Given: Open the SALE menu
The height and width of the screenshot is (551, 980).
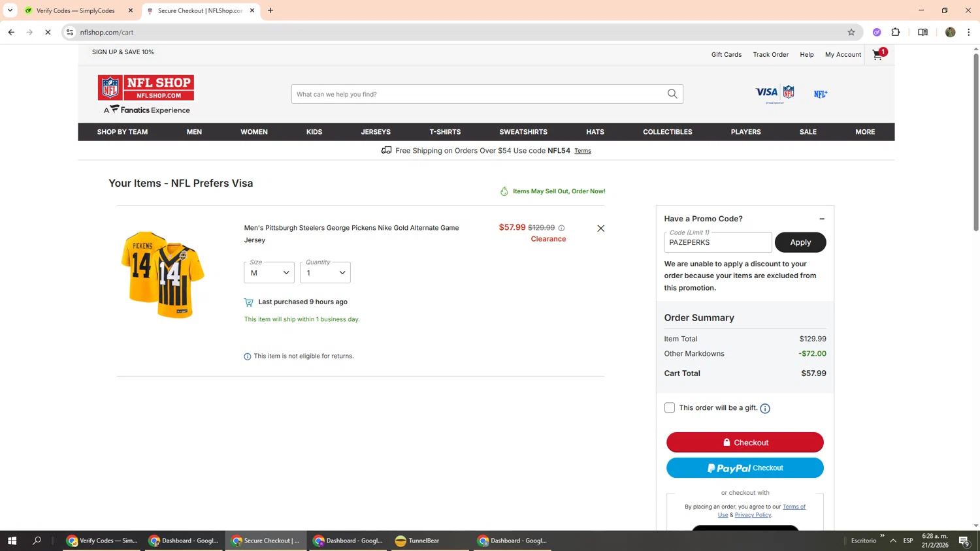Looking at the screenshot, I should click(x=808, y=132).
